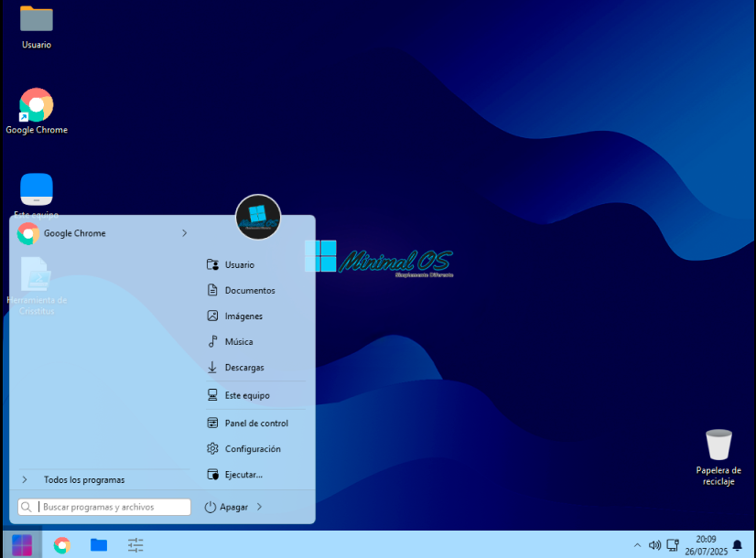
Task: Open Chrome from the taskbar
Action: [x=61, y=545]
